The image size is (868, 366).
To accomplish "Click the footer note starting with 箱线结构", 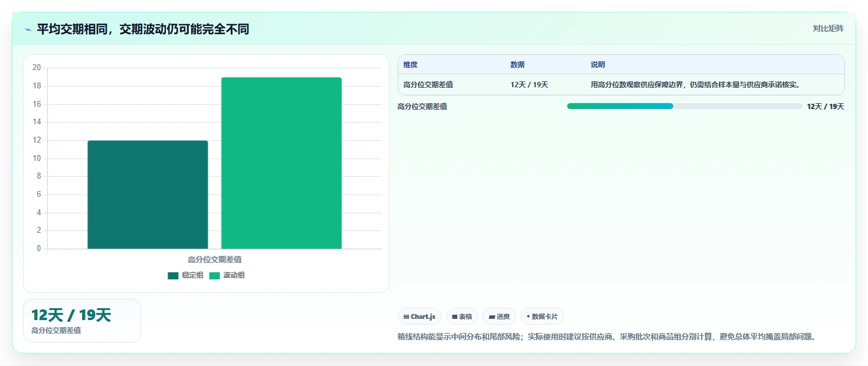I will coord(607,337).
